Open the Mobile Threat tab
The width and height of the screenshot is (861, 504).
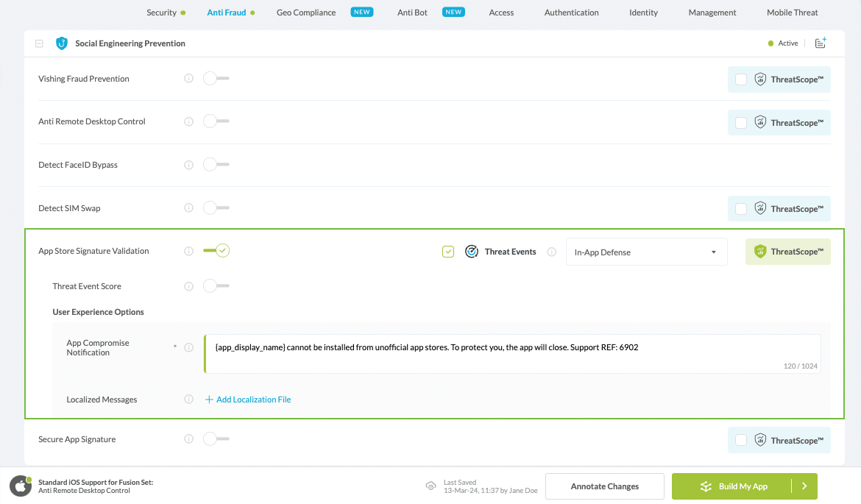click(x=792, y=13)
